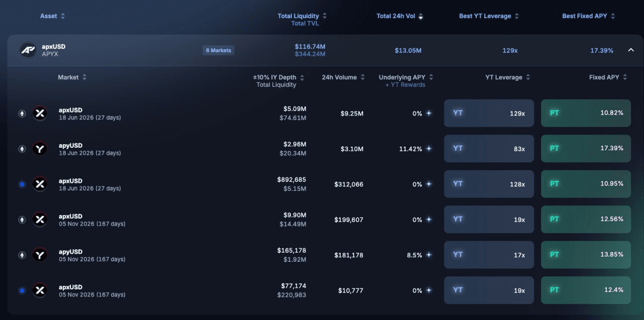This screenshot has height=320, width=644.
Task: Click Ethereum chain icon on first apxUSD row
Action: point(22,114)
